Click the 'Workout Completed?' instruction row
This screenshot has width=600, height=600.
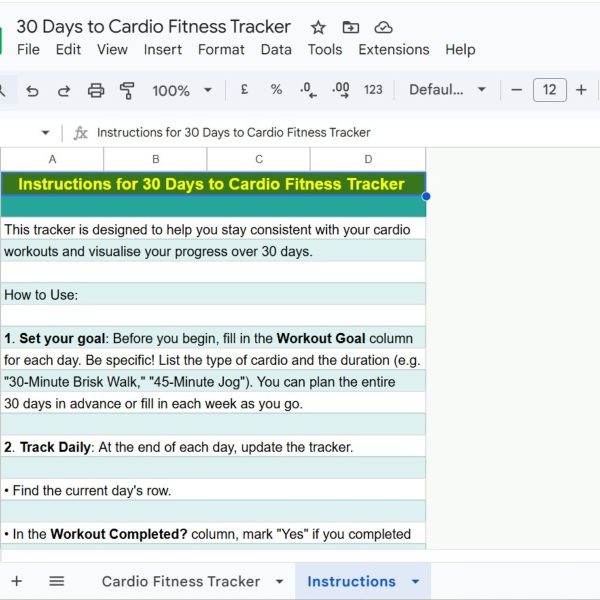pos(213,533)
